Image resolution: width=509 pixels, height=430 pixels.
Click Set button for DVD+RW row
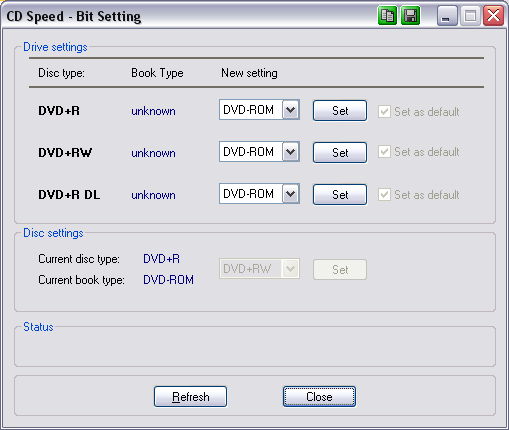340,153
